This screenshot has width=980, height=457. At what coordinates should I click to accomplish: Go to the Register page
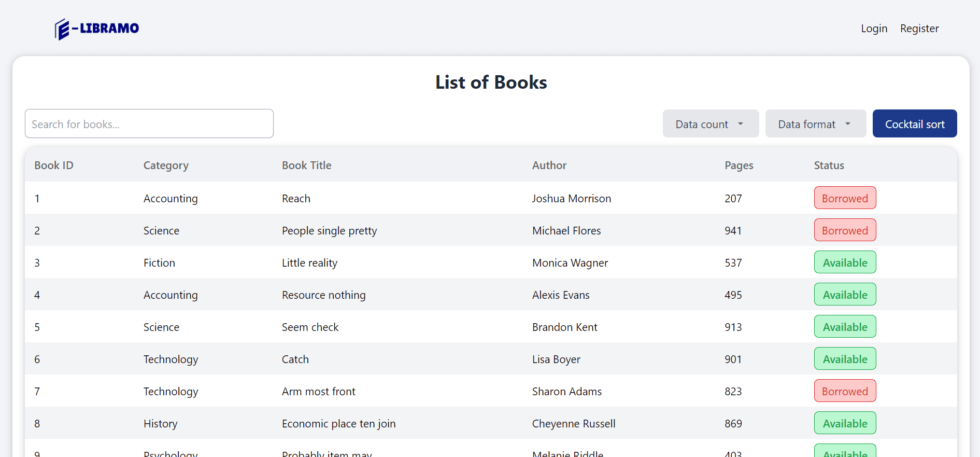tap(919, 29)
